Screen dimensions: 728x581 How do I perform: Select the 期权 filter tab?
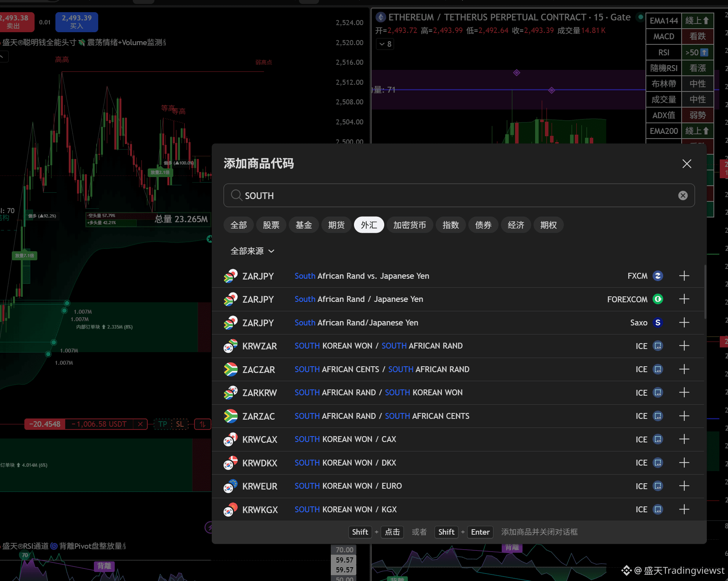click(x=548, y=225)
